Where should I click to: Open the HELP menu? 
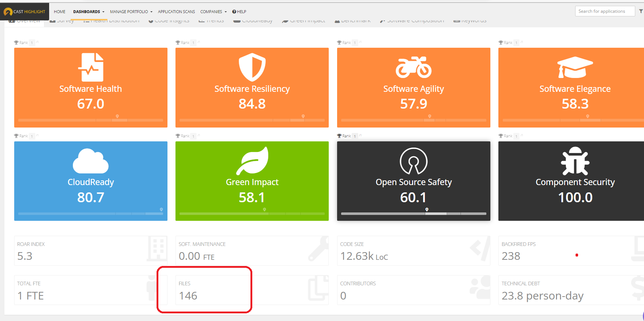[239, 12]
